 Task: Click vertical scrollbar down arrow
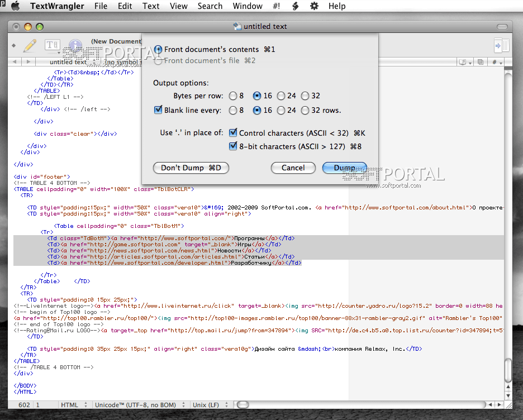508,395
